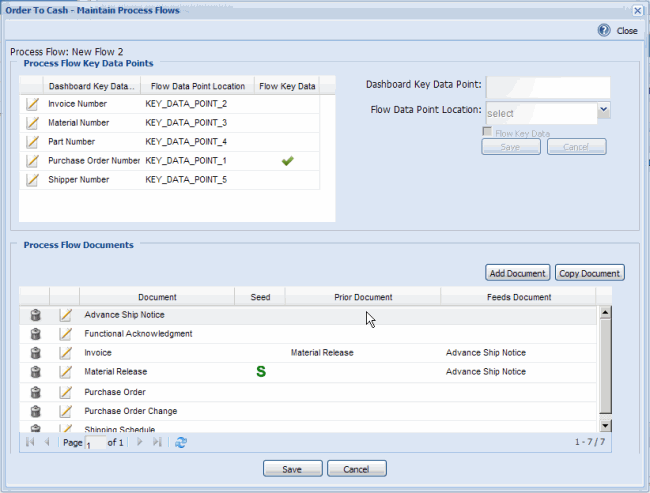650x493 pixels.
Task: Select Invoice row's Advance Ship Notice feed cell
Action: pyautogui.click(x=486, y=353)
